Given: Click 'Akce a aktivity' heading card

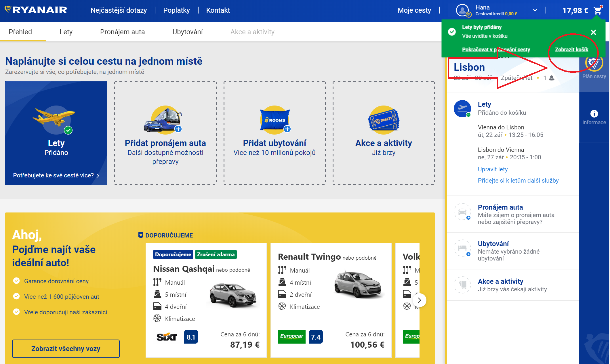Looking at the screenshot, I should pyautogui.click(x=384, y=143).
